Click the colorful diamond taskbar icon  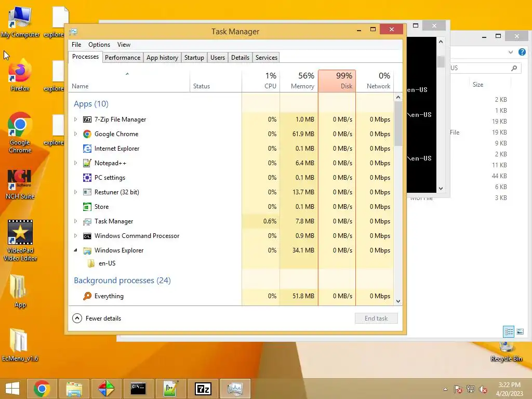pyautogui.click(x=106, y=389)
